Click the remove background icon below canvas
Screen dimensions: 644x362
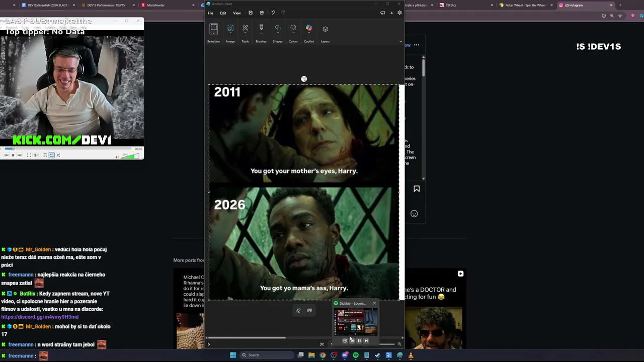click(298, 310)
